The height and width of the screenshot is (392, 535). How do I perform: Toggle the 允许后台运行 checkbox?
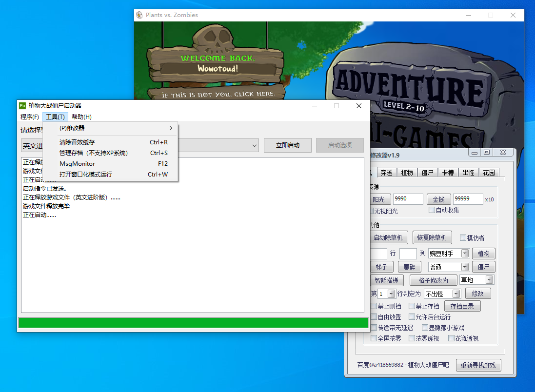[412, 317]
